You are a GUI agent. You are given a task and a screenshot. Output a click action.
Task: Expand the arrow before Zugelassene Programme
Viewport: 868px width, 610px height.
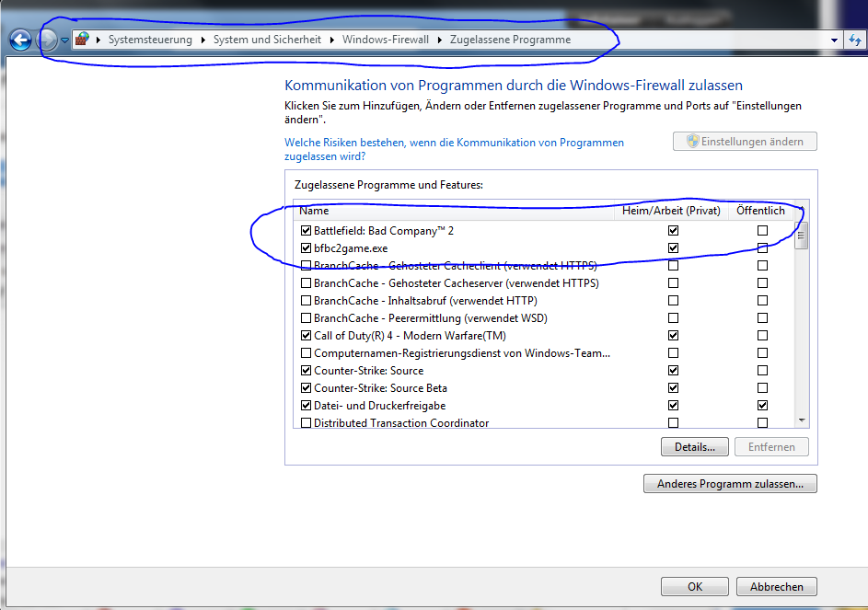click(x=440, y=40)
